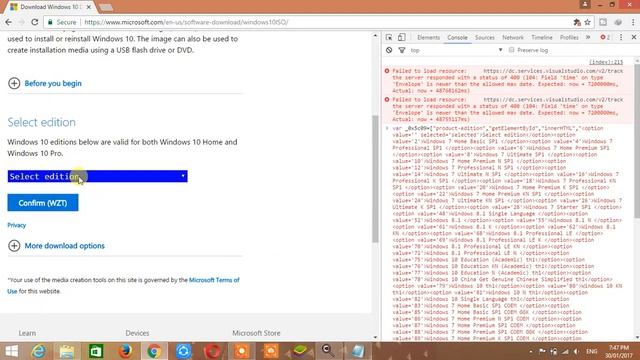The width and height of the screenshot is (640, 360).
Task: Expand the Before you begin section
Action: click(x=45, y=83)
